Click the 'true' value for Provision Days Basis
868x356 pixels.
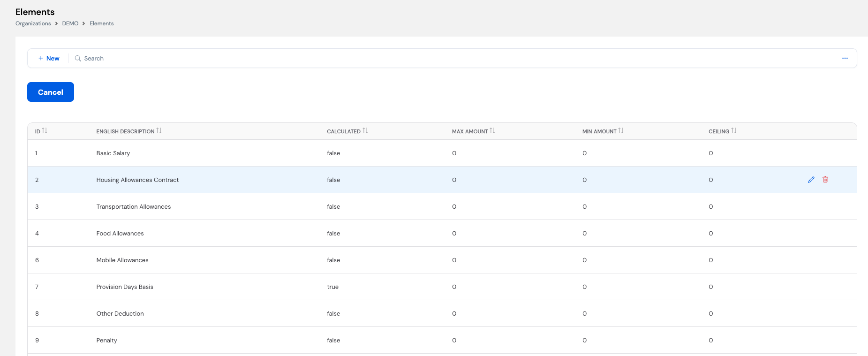pos(332,287)
